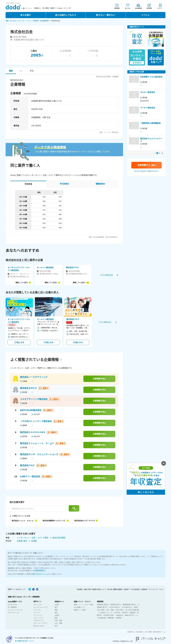
Task: Focus the company name search field
Action: click(x=38, y=509)
